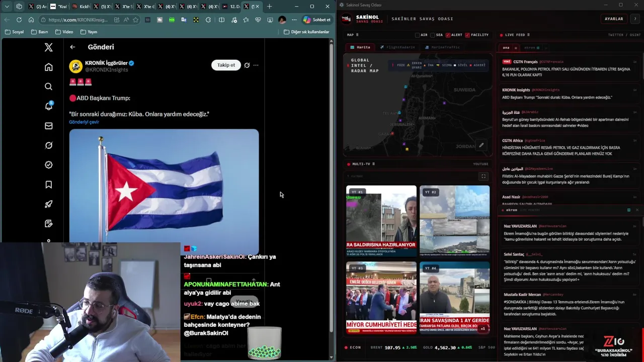Open the Basın bookmarks folder

(x=40, y=32)
